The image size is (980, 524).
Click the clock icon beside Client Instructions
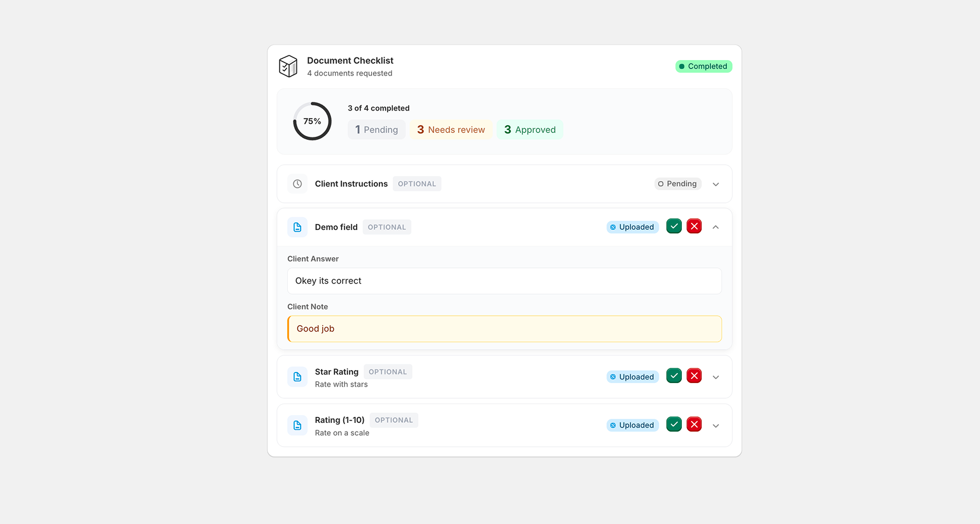pyautogui.click(x=298, y=184)
